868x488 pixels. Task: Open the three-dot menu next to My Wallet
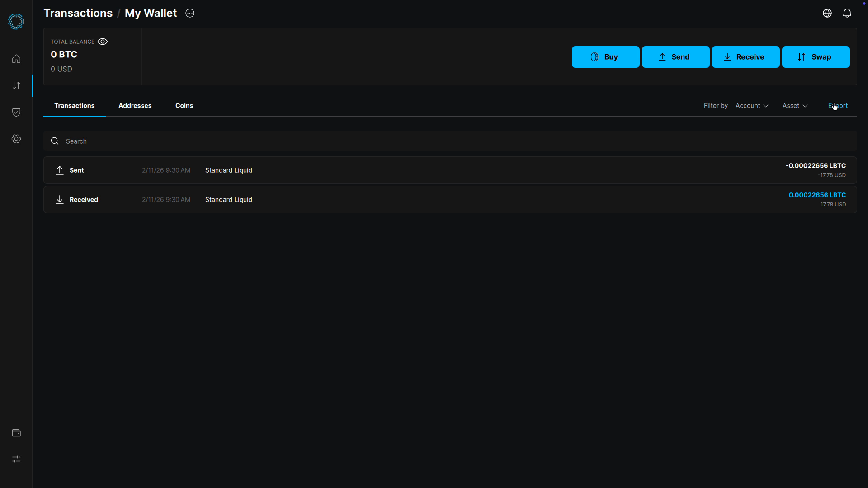click(x=189, y=13)
